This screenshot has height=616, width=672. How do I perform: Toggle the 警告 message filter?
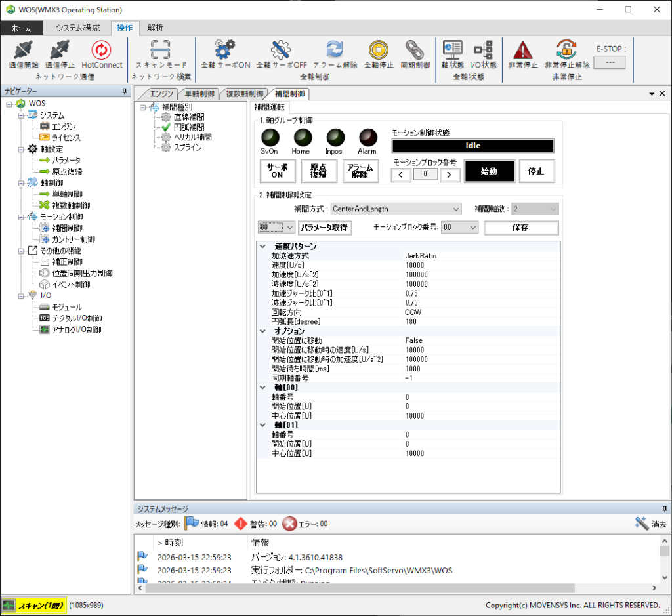(x=242, y=524)
